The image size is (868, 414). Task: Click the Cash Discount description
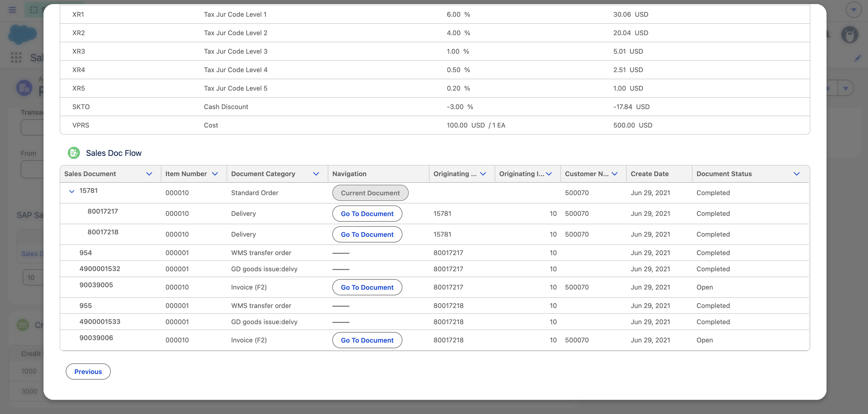(x=226, y=107)
